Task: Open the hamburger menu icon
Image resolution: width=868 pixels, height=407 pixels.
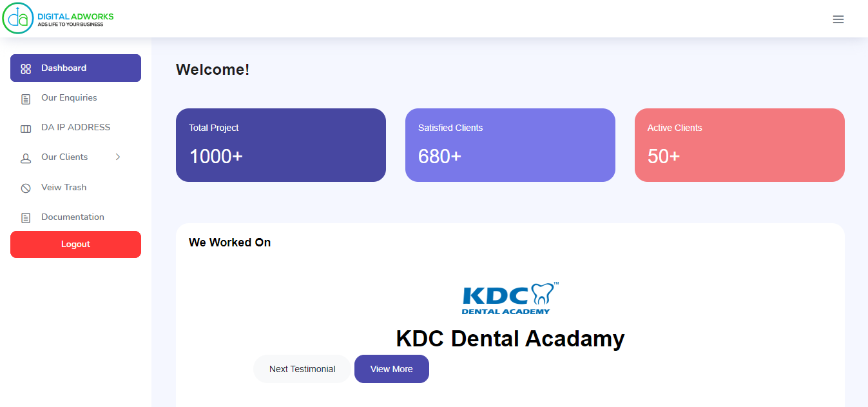Action: [x=838, y=19]
